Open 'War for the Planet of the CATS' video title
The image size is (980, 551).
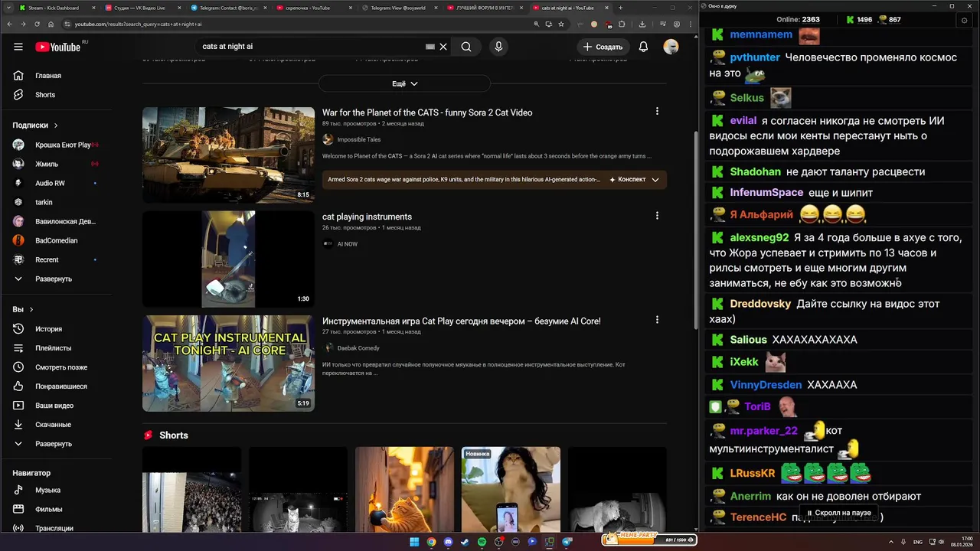tap(427, 112)
